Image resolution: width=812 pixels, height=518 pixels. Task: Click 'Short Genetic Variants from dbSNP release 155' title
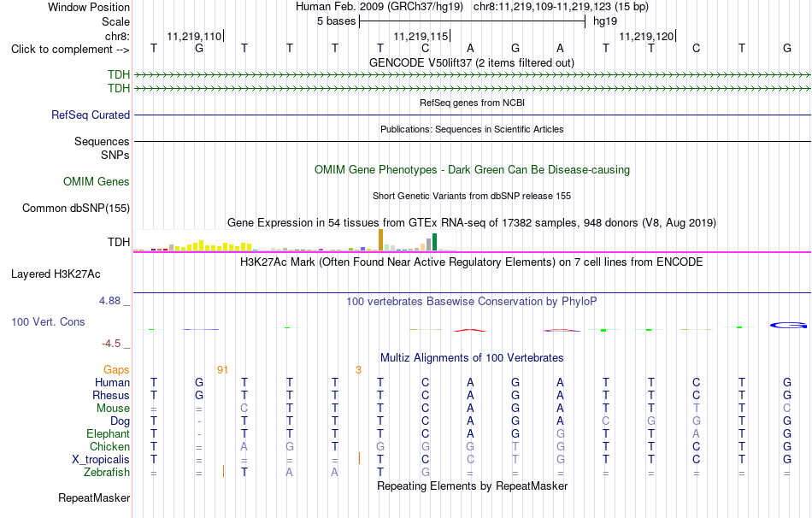472,196
